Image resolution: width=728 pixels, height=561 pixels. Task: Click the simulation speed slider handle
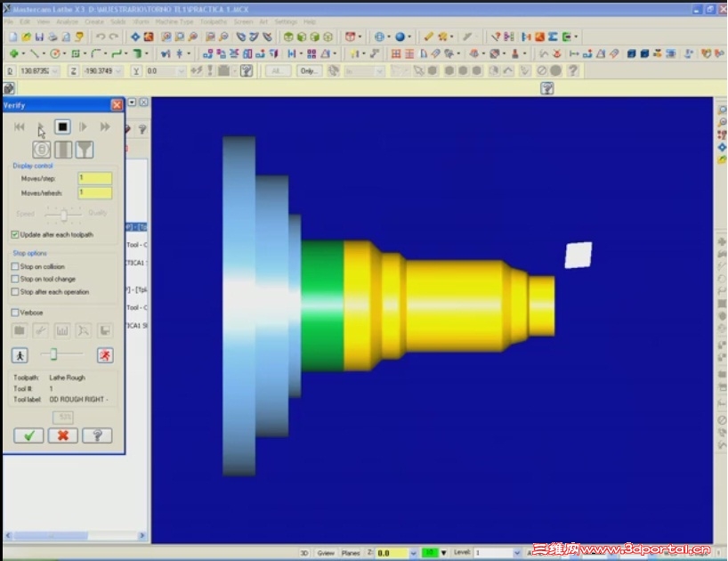click(53, 354)
